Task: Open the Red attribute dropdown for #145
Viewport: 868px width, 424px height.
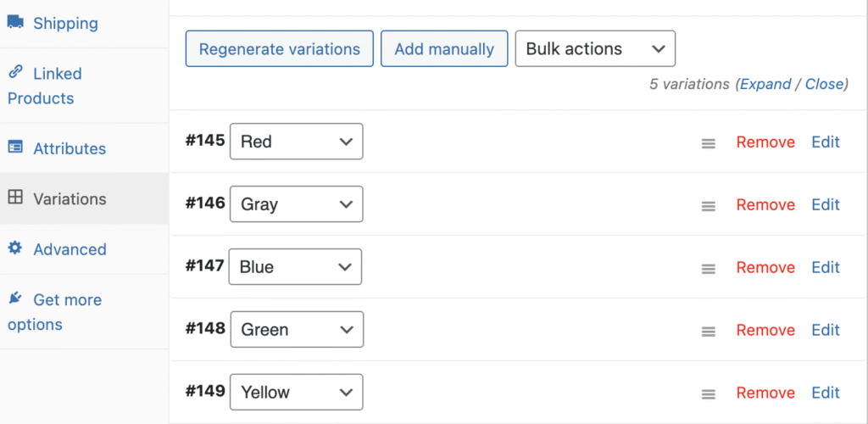Action: [x=296, y=142]
